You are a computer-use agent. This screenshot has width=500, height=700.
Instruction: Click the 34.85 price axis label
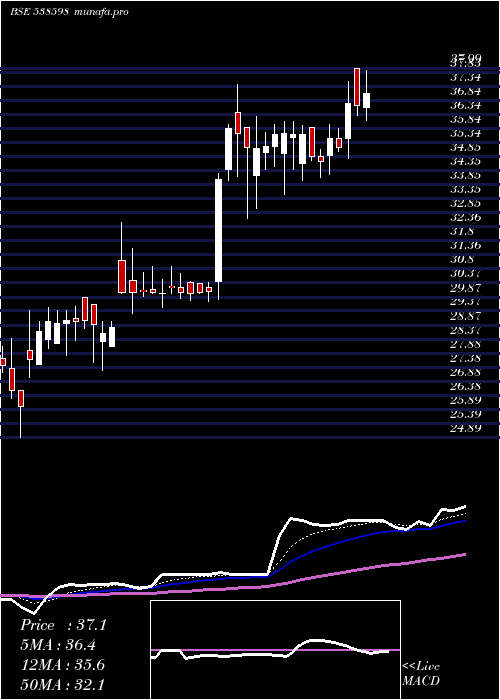[x=466, y=147]
